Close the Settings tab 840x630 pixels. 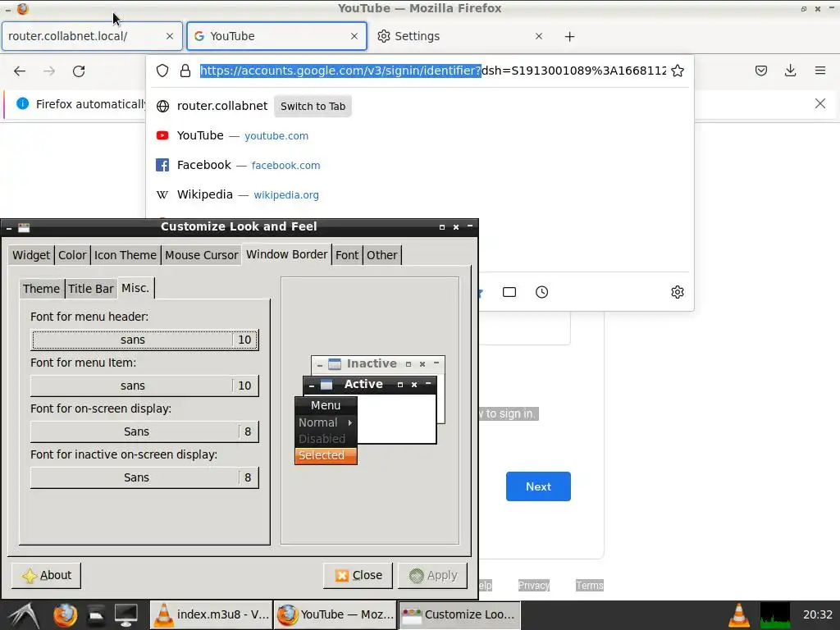tap(539, 36)
